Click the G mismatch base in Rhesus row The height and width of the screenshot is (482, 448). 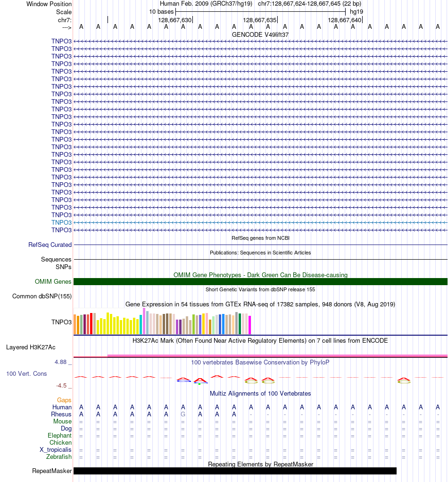point(183,414)
